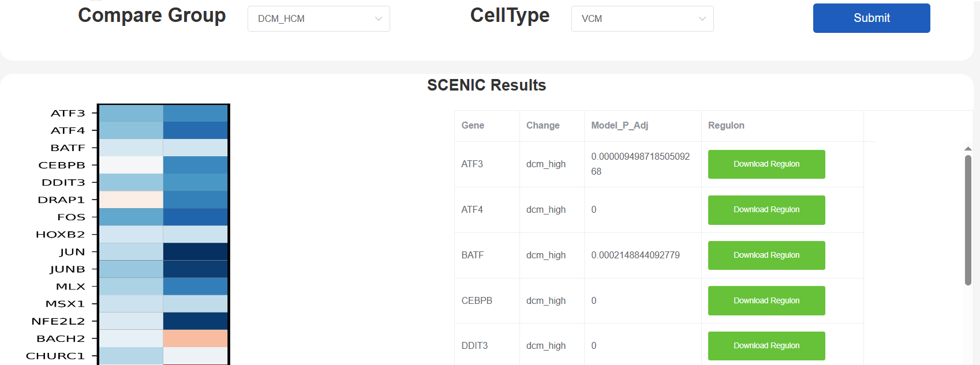Click the salmon BACH2 heatmap cell
Screen dimensions: 980x365
click(195, 338)
